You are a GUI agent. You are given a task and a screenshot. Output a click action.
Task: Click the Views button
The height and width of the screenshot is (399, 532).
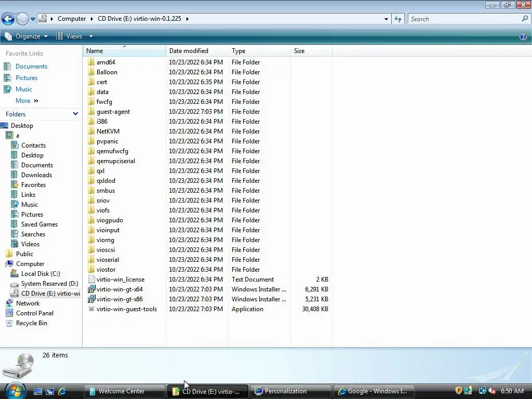pos(69,36)
